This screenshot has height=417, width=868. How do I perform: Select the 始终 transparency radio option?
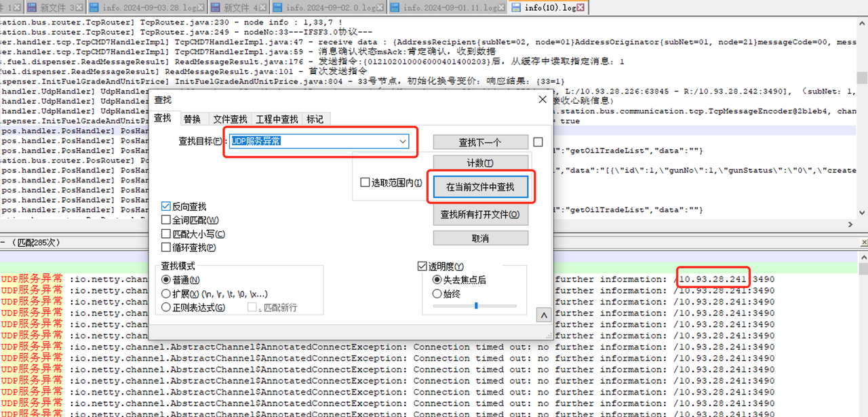click(437, 294)
